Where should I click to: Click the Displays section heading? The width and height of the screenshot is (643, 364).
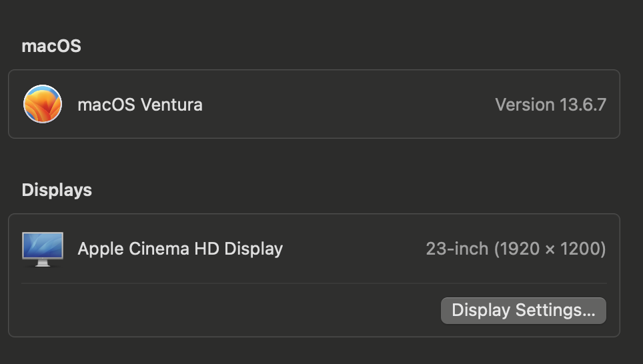coord(57,190)
